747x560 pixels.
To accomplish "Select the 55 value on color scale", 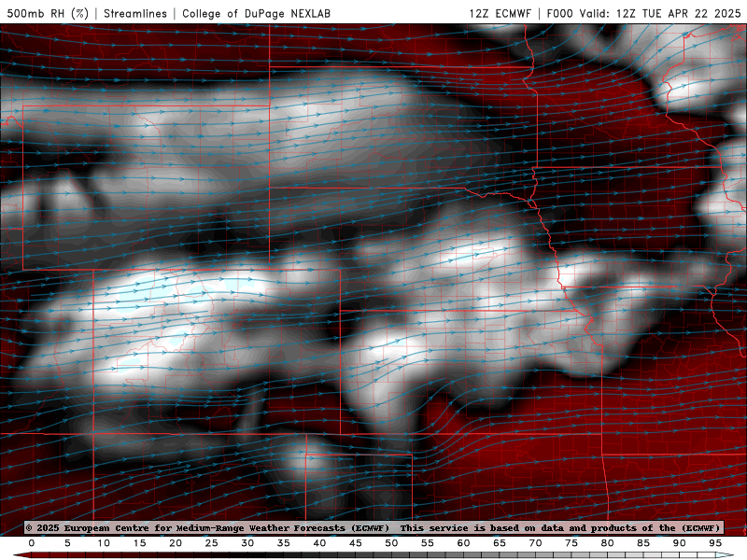I will pyautogui.click(x=428, y=543).
